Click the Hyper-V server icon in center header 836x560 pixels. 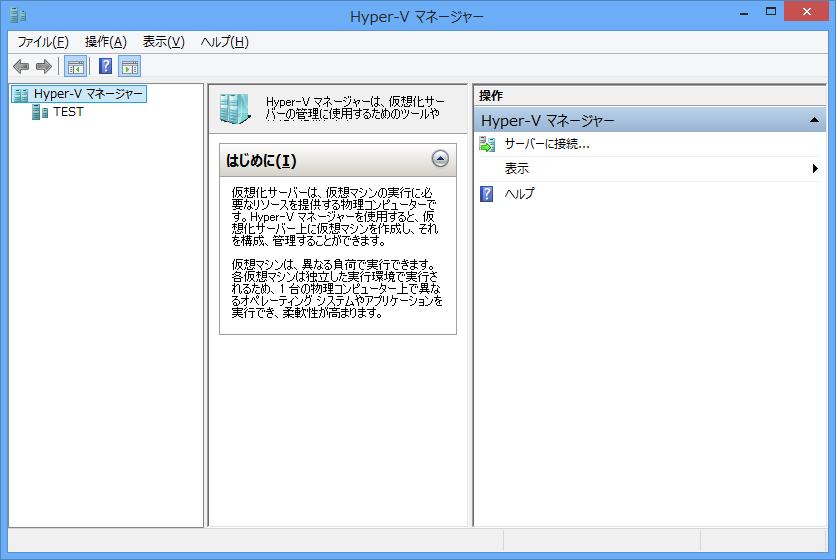point(235,109)
